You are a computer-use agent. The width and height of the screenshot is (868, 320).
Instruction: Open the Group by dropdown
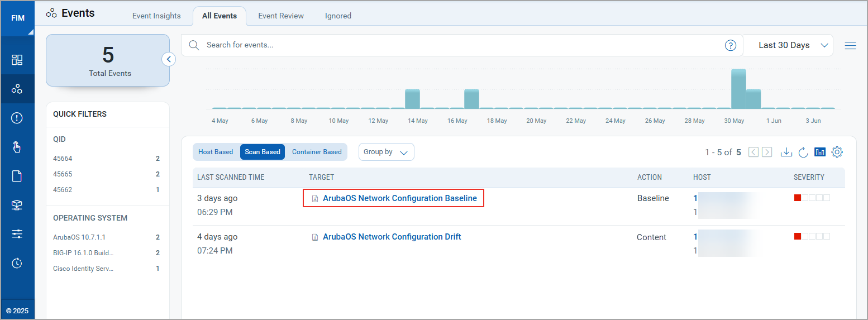(x=386, y=152)
